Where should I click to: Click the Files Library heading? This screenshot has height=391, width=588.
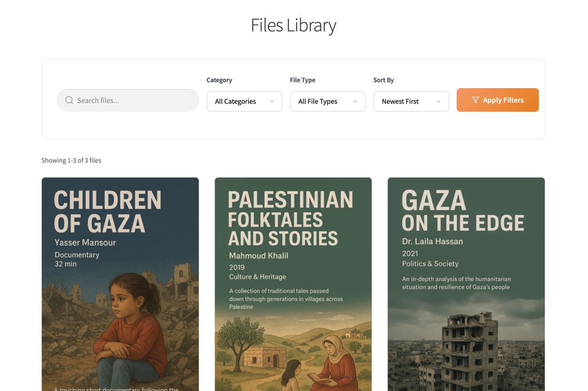coord(294,25)
